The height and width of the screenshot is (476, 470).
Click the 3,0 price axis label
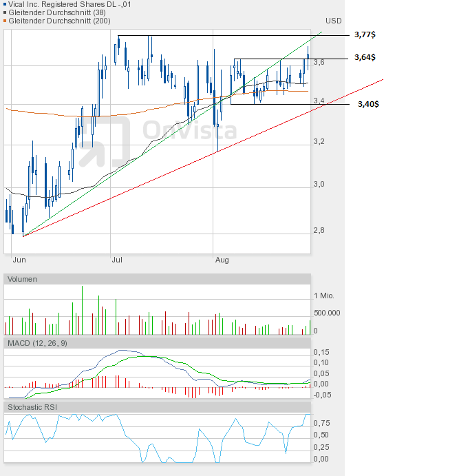(319, 184)
